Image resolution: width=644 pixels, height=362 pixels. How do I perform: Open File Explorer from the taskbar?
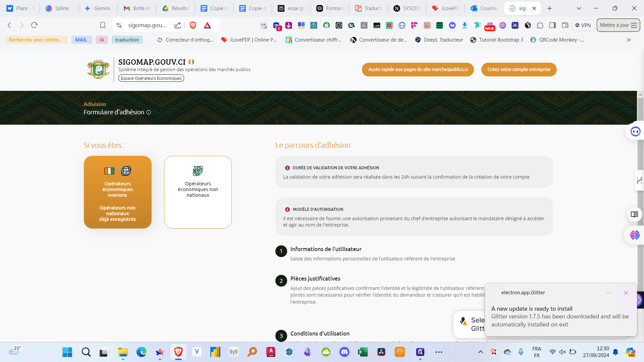point(123,352)
